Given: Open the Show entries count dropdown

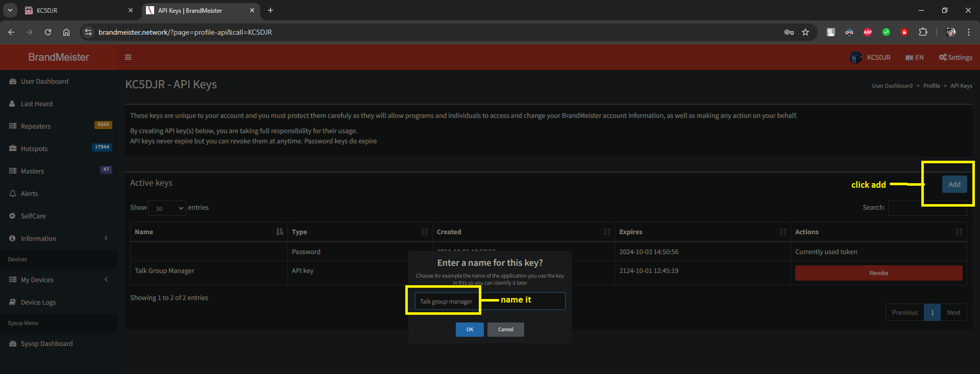Looking at the screenshot, I should [x=167, y=208].
